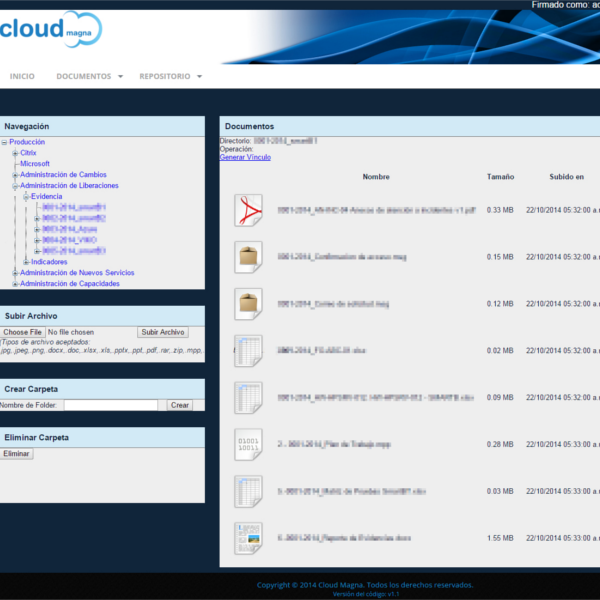600x600 pixels.
Task: Open the Reporte de Evidencias document icon
Action: click(x=248, y=538)
